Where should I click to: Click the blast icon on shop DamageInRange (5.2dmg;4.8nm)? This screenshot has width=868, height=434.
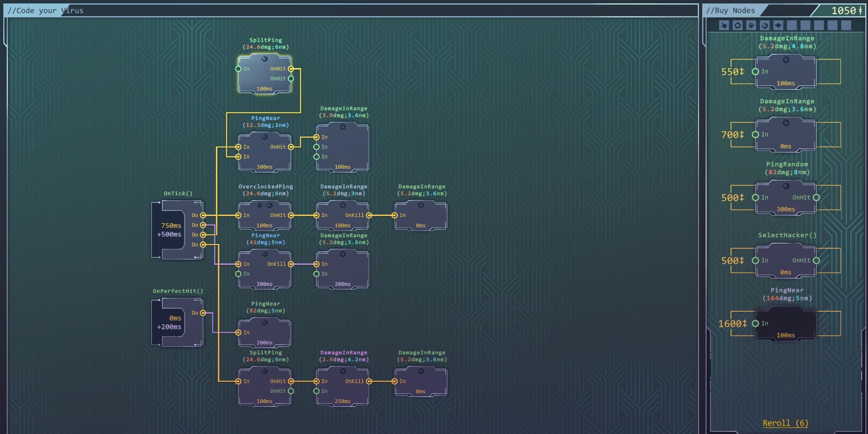tap(786, 60)
